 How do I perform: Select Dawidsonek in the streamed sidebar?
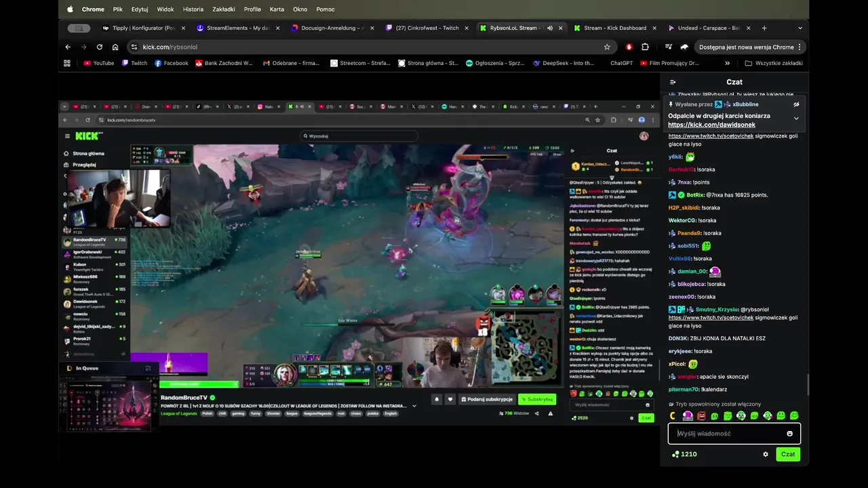tap(94, 303)
